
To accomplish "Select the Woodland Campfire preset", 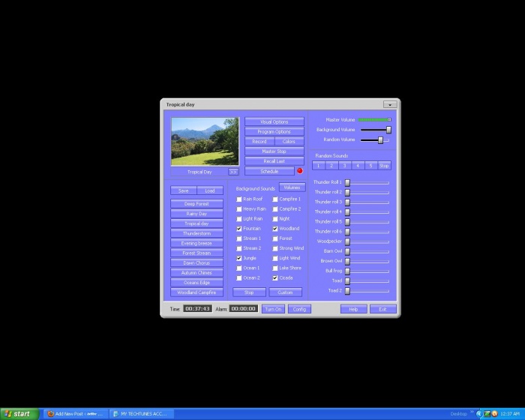I will pos(196,292).
